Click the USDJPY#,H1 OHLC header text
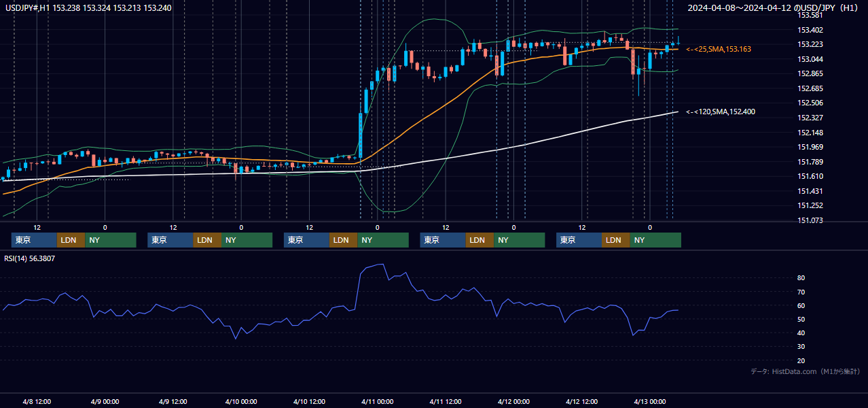 [x=88, y=7]
